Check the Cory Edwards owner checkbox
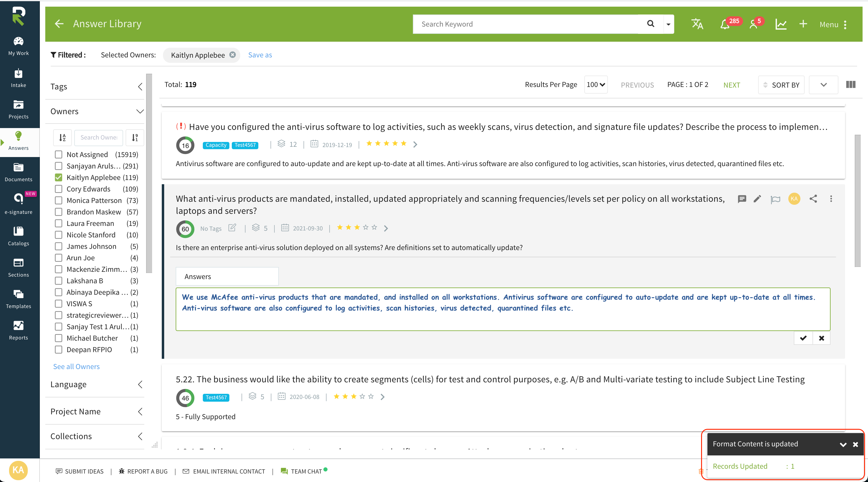This screenshot has width=868, height=482. (59, 189)
